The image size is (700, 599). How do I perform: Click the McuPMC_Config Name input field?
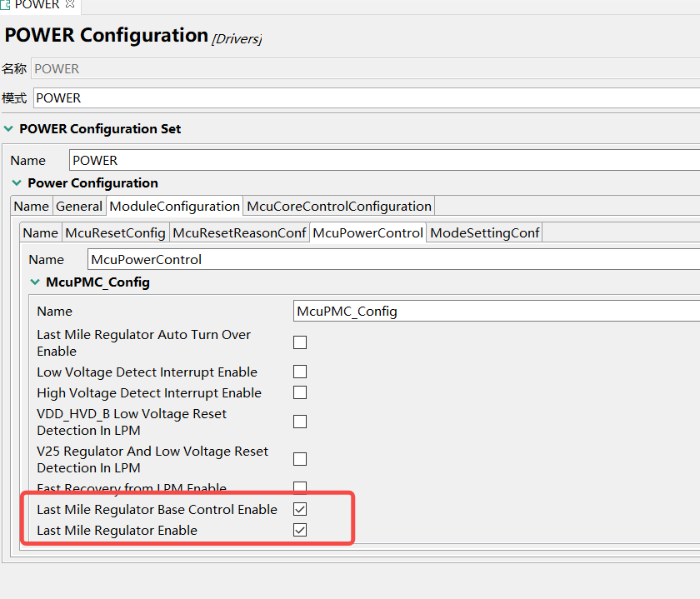tap(497, 312)
